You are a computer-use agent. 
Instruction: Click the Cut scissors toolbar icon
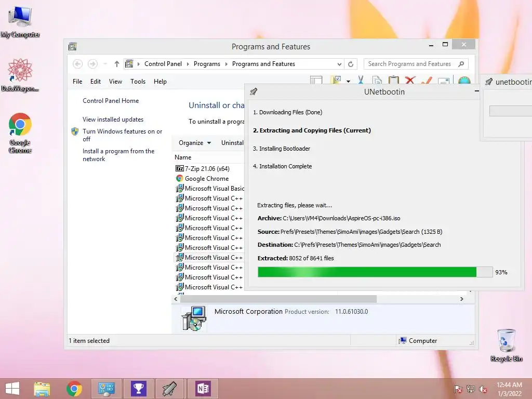click(361, 80)
